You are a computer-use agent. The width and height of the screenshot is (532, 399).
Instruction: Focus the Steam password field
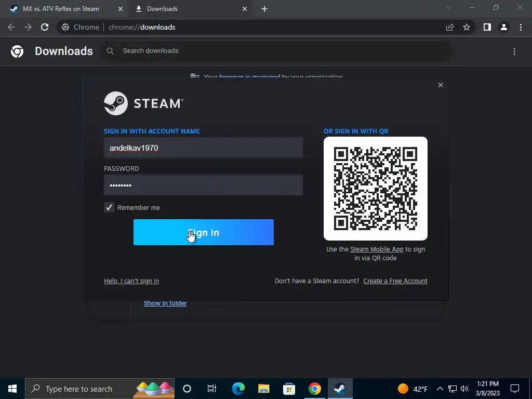203,185
